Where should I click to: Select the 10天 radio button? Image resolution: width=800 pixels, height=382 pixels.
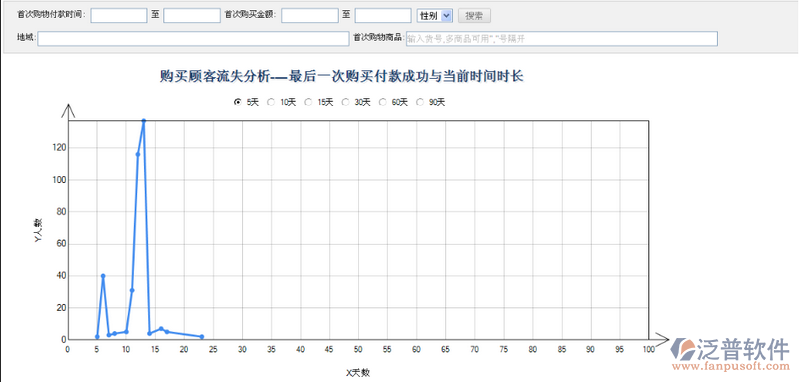(x=271, y=102)
